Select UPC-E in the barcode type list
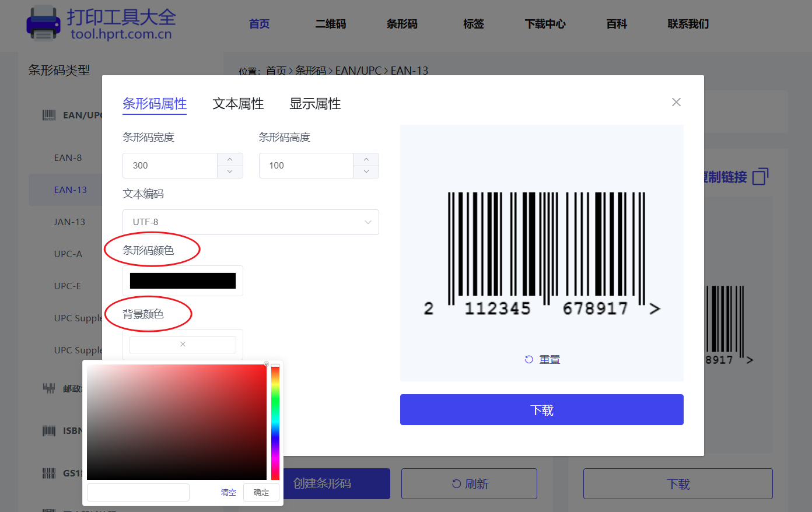This screenshot has height=512, width=812. pos(68,286)
